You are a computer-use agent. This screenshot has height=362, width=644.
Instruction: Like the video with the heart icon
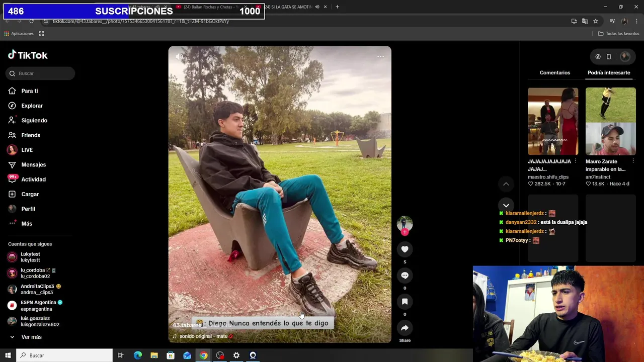pyautogui.click(x=405, y=249)
